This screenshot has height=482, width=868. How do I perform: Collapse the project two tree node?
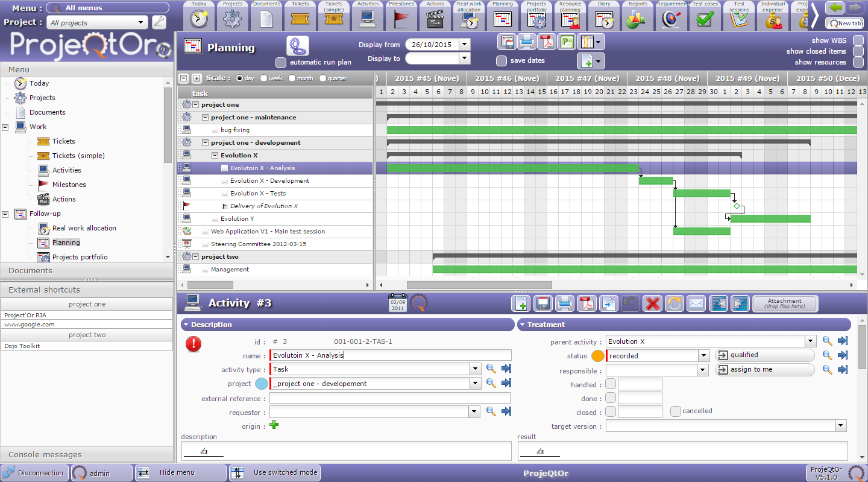[x=196, y=257]
